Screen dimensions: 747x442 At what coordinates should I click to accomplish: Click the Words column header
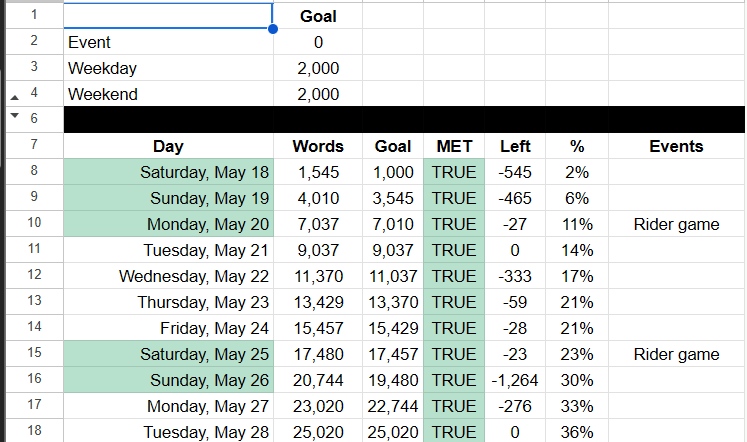[x=318, y=146]
